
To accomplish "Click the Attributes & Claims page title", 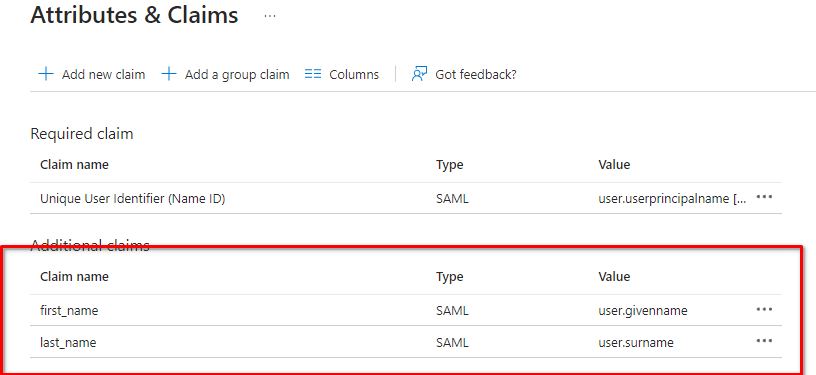I will point(134,15).
